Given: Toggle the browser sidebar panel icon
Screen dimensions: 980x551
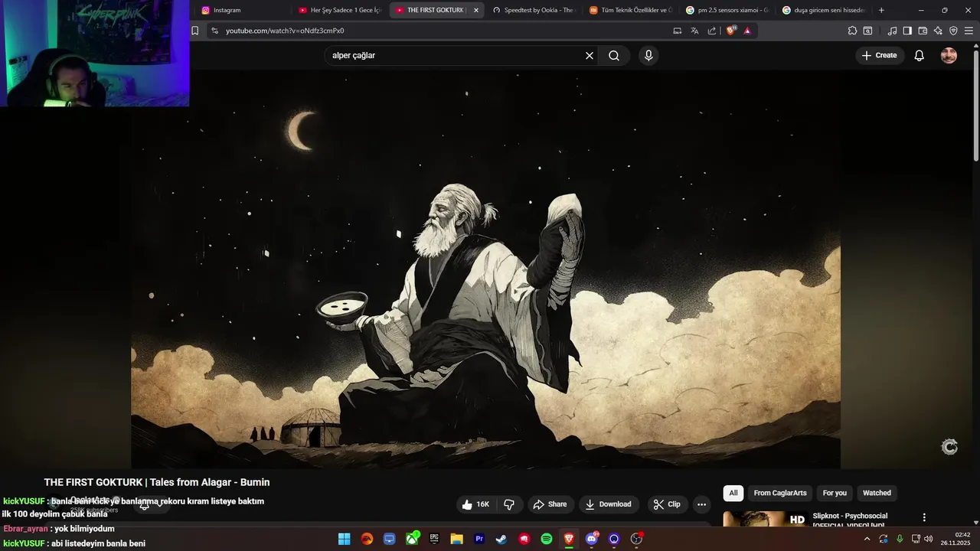Looking at the screenshot, I should pos(907,31).
